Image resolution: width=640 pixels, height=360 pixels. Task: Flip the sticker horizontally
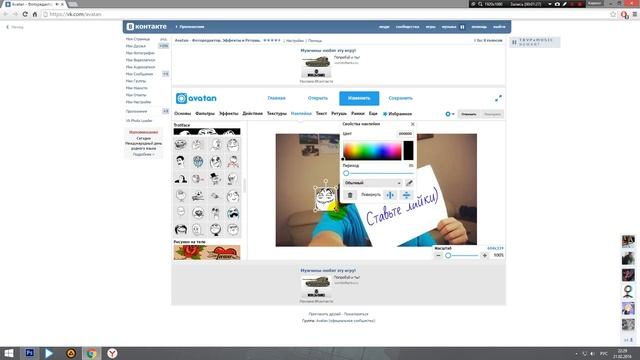(x=390, y=195)
